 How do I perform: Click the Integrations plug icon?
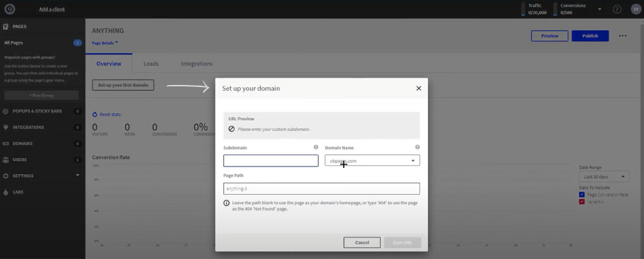point(6,127)
